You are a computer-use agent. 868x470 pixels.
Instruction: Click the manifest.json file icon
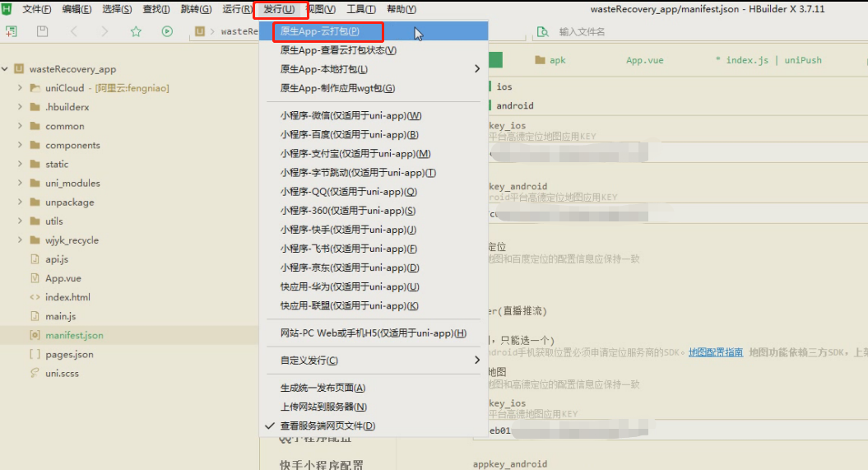35,335
